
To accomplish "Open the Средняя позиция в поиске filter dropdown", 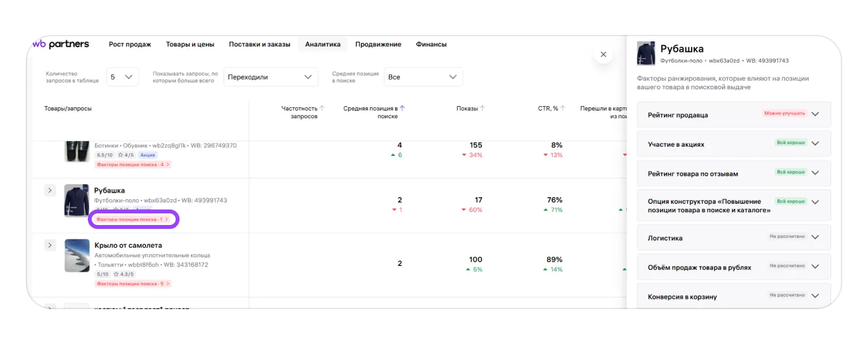I will [x=423, y=77].
